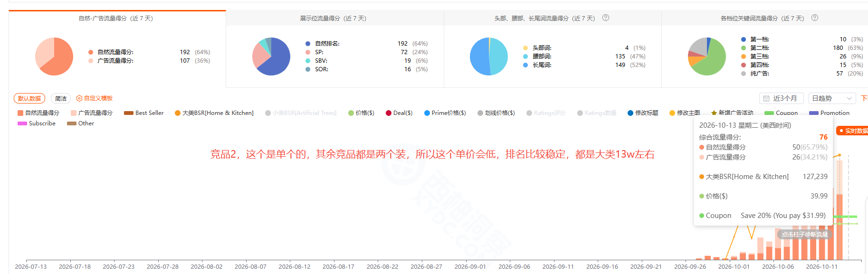Open the 各档位关键词流量得分 tab
This screenshot has height=274, width=868.
(x=765, y=19)
